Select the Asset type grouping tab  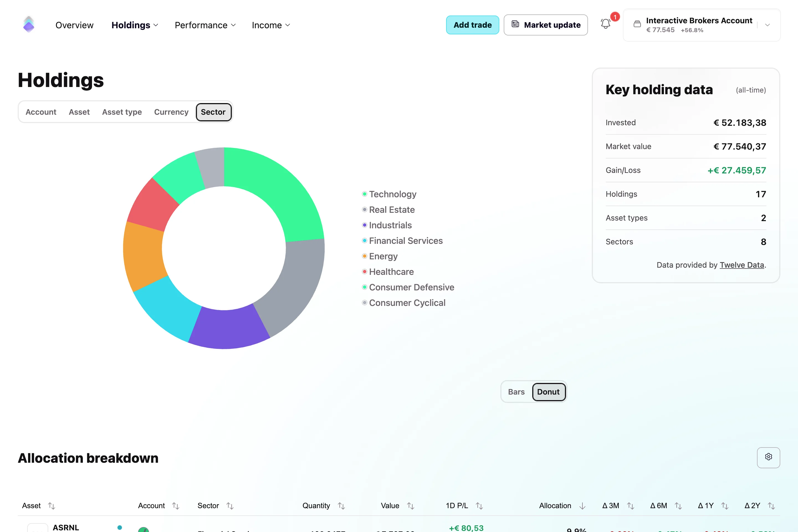pos(122,112)
